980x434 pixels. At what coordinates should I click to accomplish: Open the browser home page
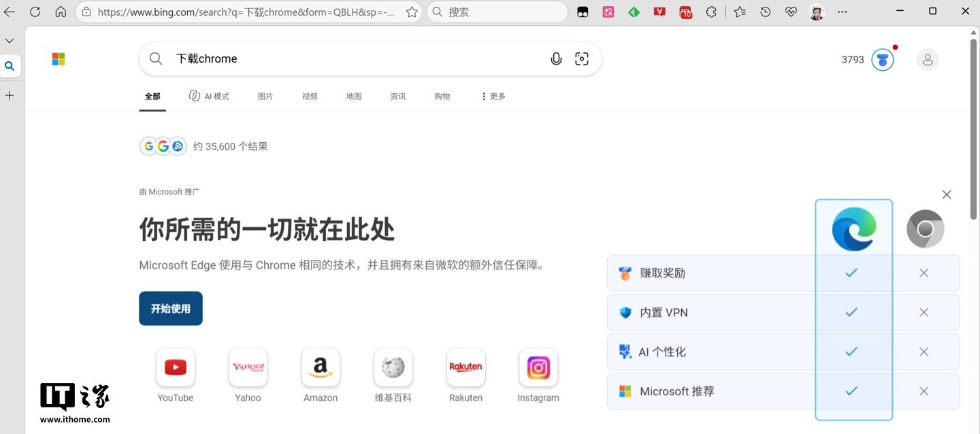[61, 12]
